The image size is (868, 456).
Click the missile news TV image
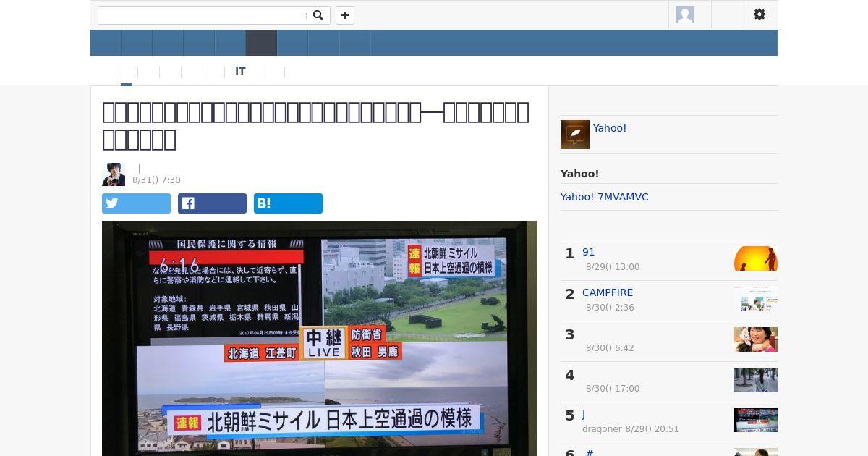point(320,338)
